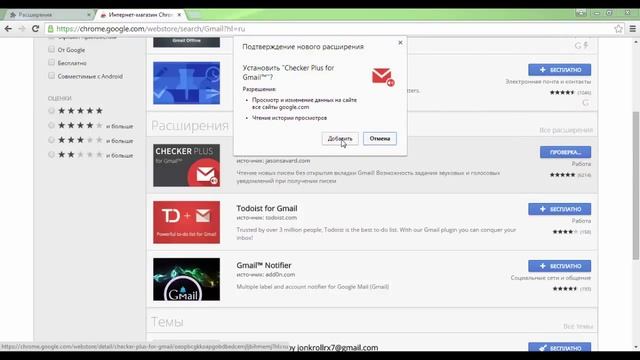Screen dimensions: 640x360
Task: Bookmark page with star icon
Action: pos(618,29)
